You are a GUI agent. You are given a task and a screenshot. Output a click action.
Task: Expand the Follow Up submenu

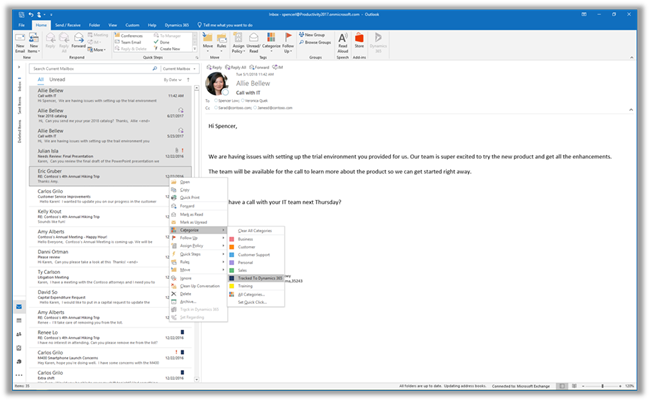(190, 238)
